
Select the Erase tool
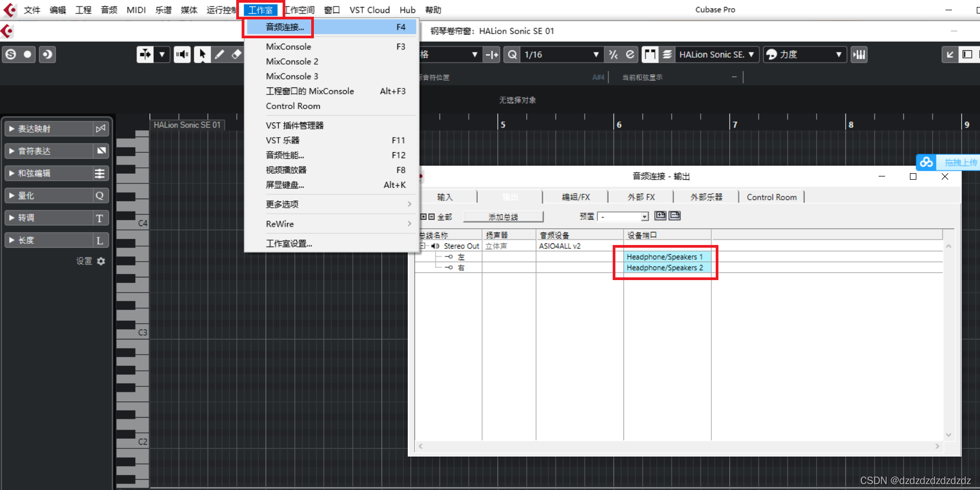pyautogui.click(x=236, y=55)
